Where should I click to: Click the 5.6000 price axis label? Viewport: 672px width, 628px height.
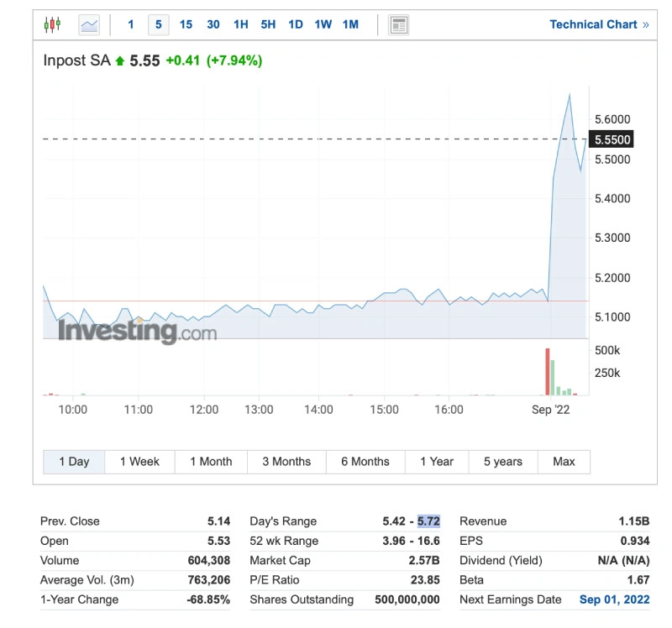[612, 119]
